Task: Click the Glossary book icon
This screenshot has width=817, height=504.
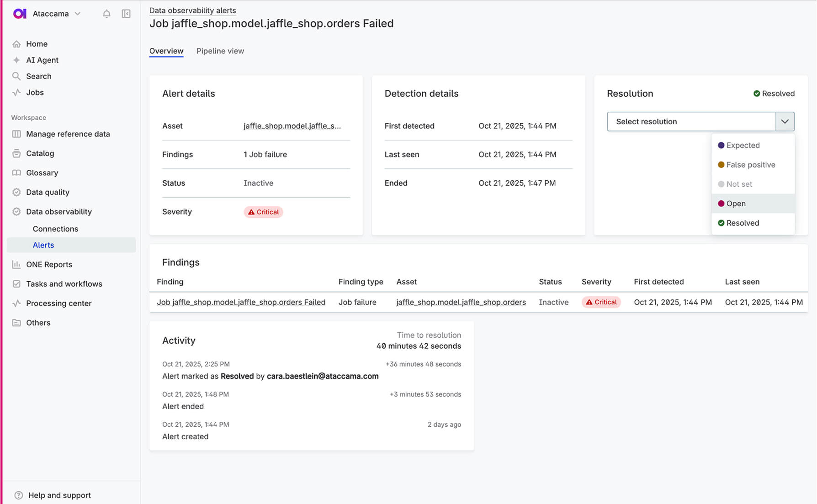Action: pyautogui.click(x=16, y=173)
